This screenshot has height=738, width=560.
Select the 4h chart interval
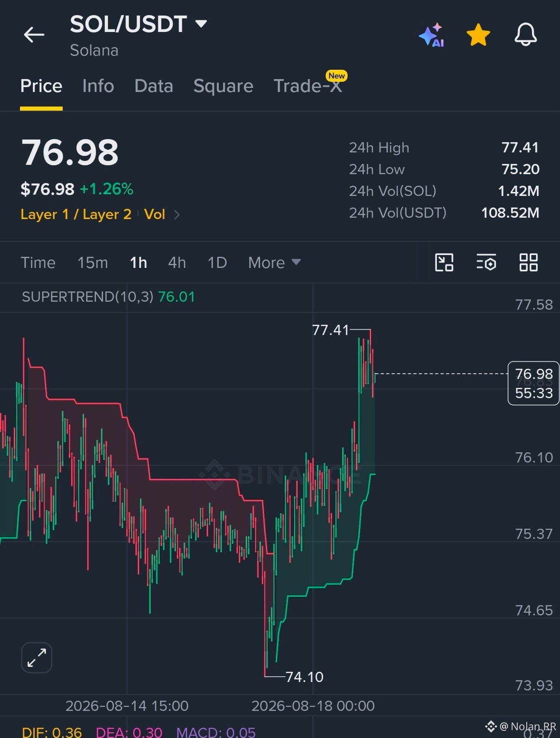pos(177,263)
